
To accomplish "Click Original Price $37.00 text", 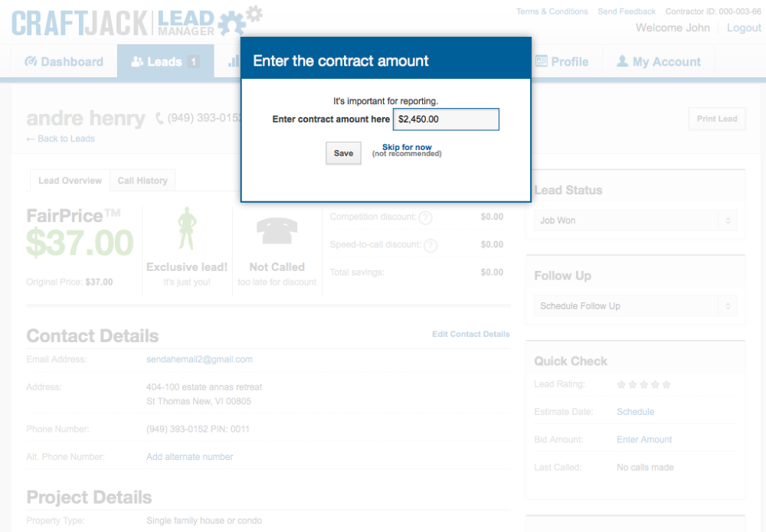I will click(70, 282).
